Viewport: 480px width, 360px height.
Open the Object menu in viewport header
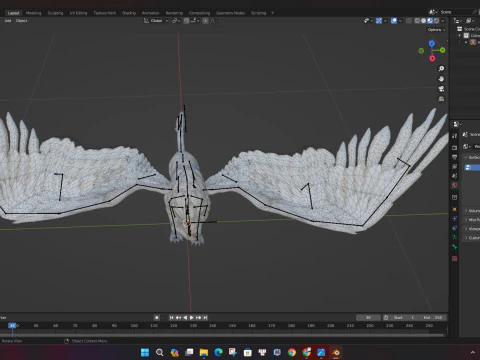point(21,21)
